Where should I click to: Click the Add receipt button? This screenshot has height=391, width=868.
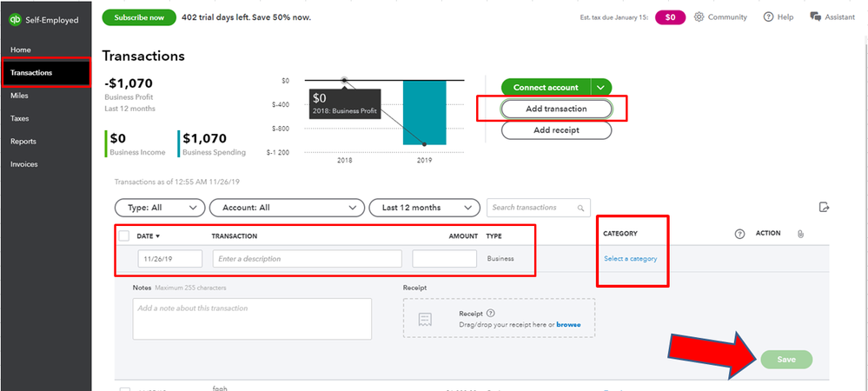tap(556, 129)
